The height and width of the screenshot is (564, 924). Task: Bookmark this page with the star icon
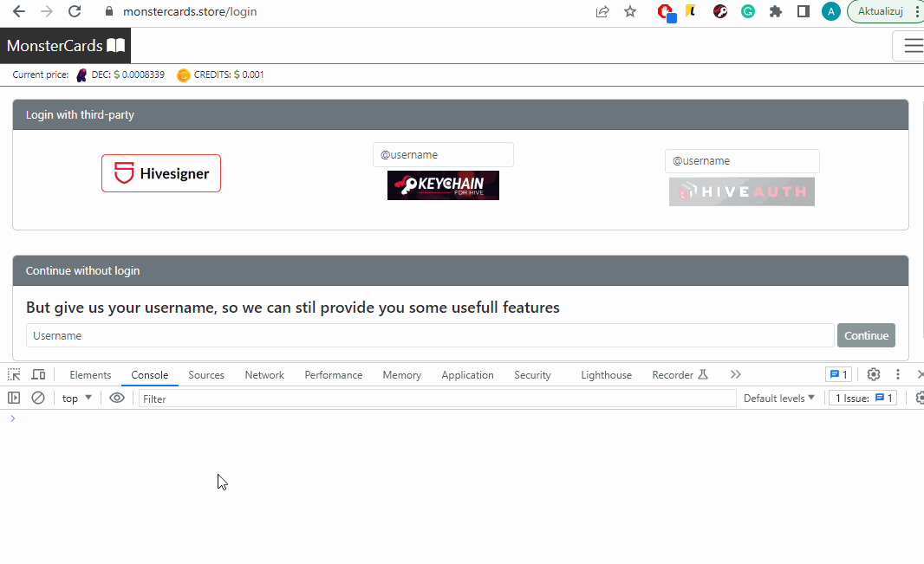click(x=630, y=12)
